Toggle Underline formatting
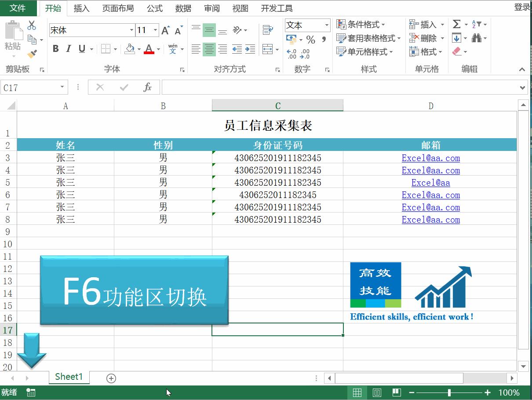Viewport: 532px width, 400px height. (x=81, y=49)
